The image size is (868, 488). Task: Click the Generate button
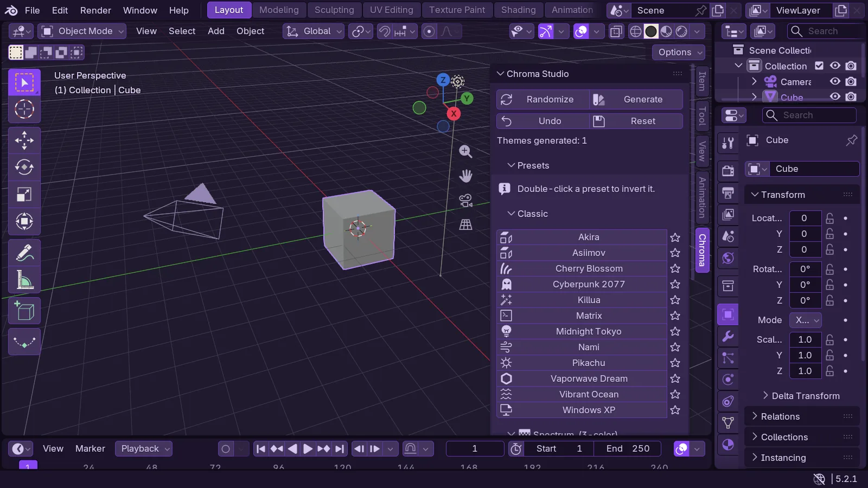click(636, 100)
